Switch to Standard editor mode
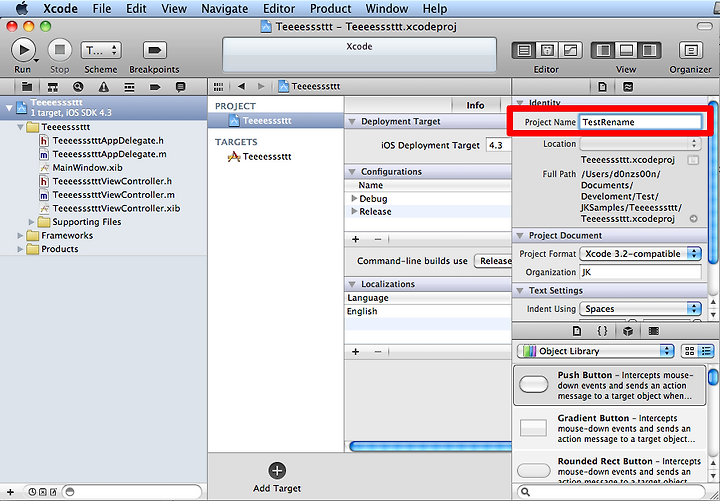 (x=524, y=50)
